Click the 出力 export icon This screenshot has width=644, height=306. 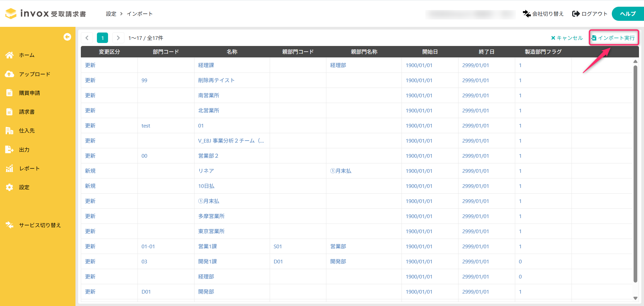9,150
